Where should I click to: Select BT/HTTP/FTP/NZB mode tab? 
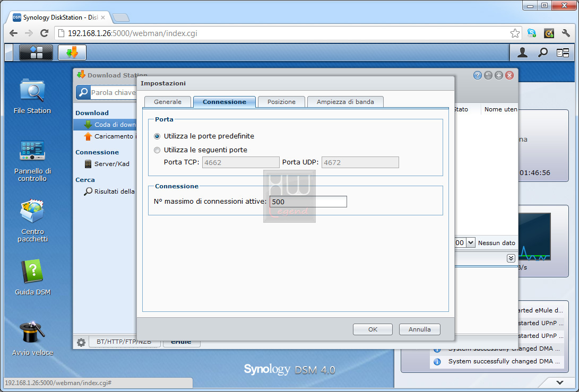[124, 342]
